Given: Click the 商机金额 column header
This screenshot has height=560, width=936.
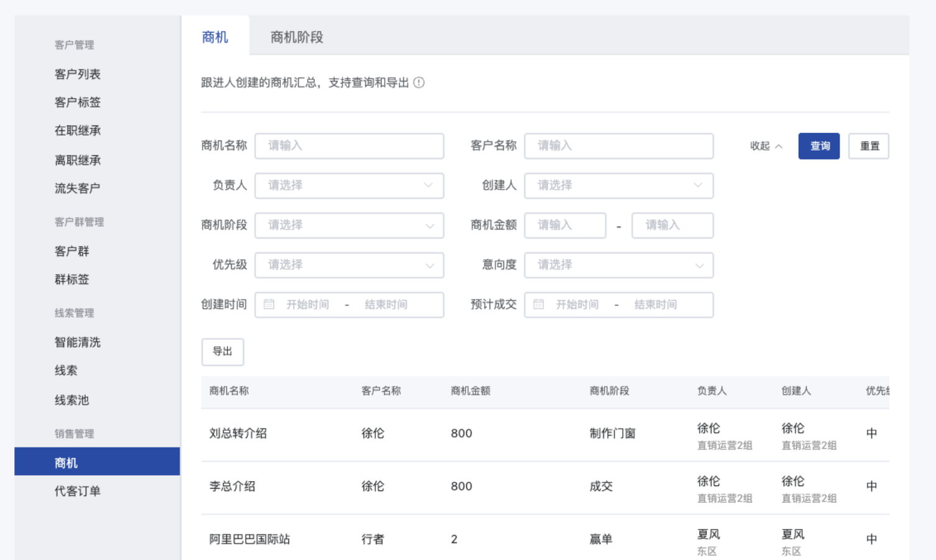Looking at the screenshot, I should click(x=470, y=391).
